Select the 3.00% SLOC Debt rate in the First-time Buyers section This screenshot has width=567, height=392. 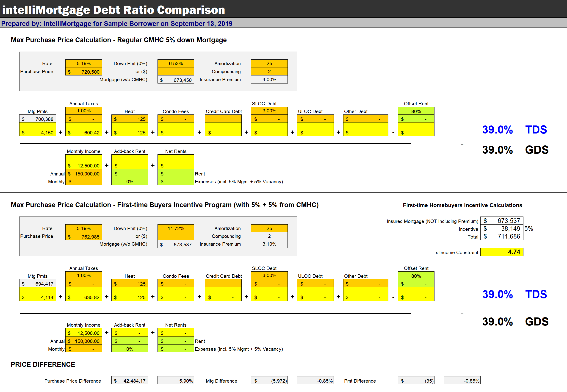[x=269, y=275]
